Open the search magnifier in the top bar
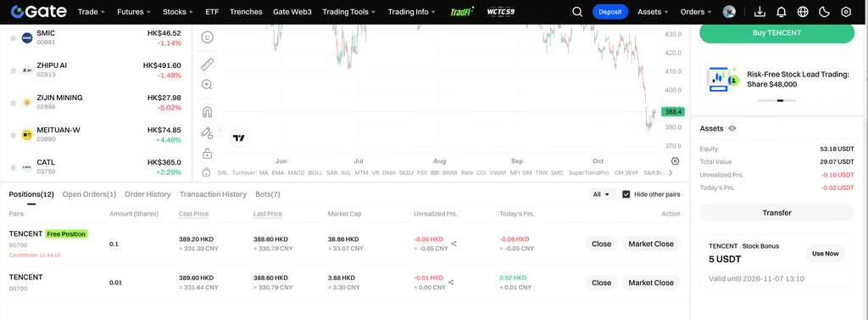Viewport: 868px width, 320px height. [576, 12]
